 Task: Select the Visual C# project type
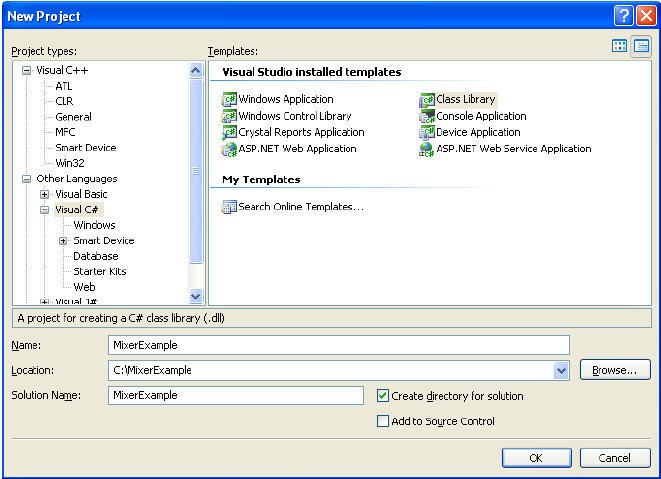tap(77, 210)
